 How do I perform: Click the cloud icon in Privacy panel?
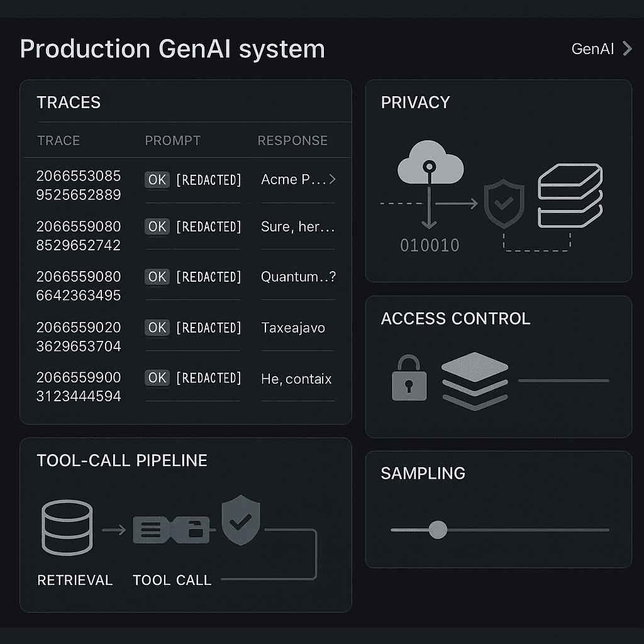pos(430,162)
